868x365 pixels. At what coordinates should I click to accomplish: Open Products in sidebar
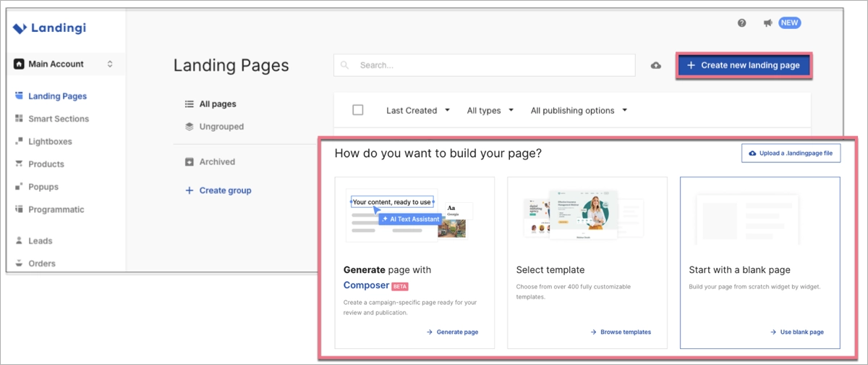pos(46,164)
